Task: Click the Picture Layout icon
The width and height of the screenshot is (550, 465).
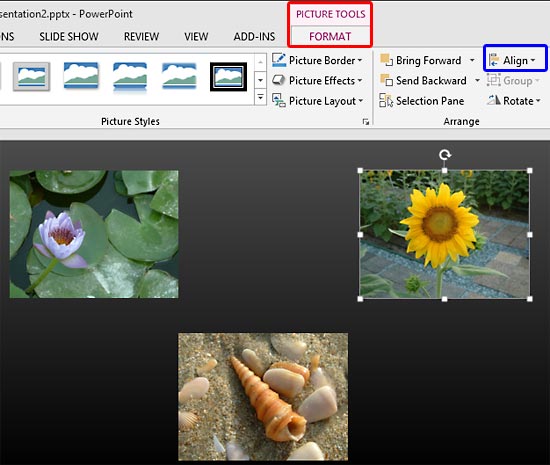Action: click(x=279, y=101)
